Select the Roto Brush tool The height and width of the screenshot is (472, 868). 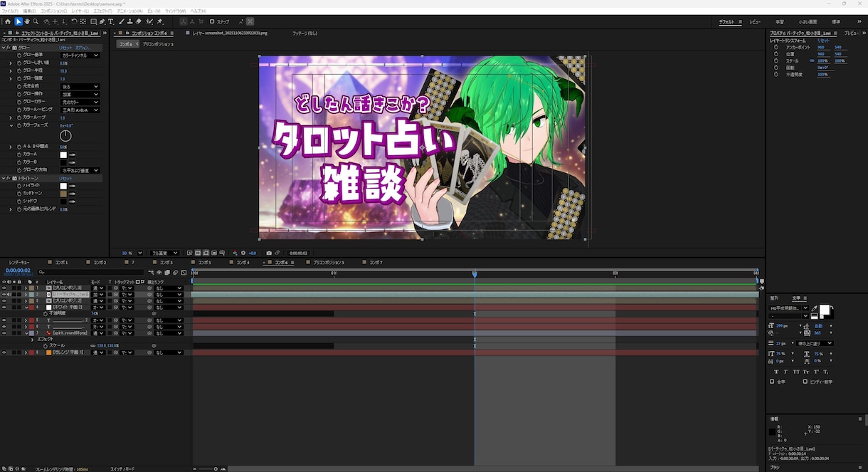149,21
